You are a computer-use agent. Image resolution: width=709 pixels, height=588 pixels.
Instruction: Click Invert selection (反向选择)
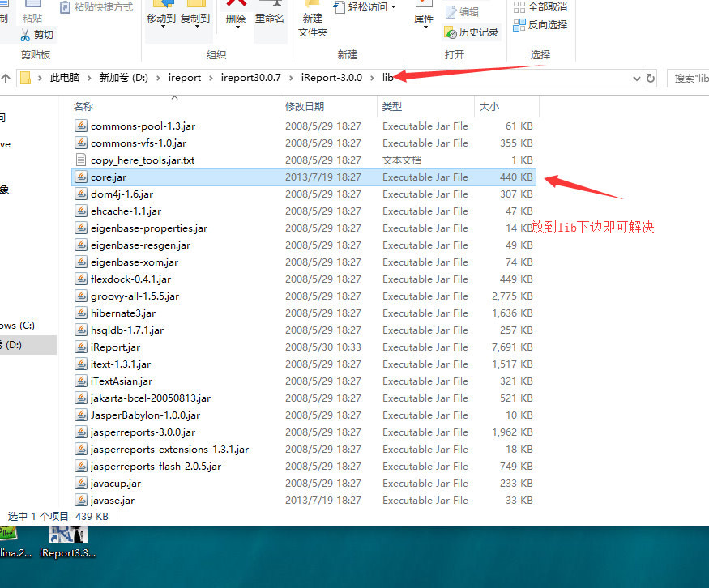(x=540, y=25)
